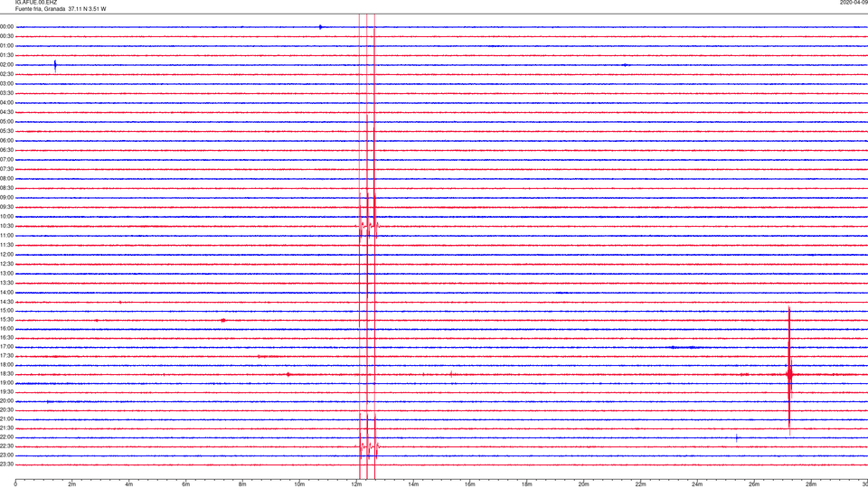The width and height of the screenshot is (868, 488).
Task: Select the 00:00 time row label
Action: coord(7,26)
